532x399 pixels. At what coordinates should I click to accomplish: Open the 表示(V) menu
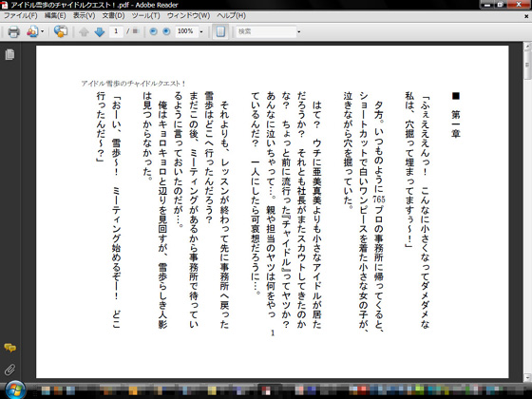(x=84, y=15)
